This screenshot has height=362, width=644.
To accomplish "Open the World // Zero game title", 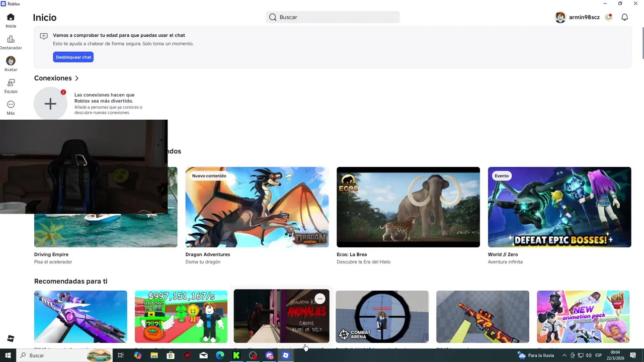I will (x=503, y=254).
